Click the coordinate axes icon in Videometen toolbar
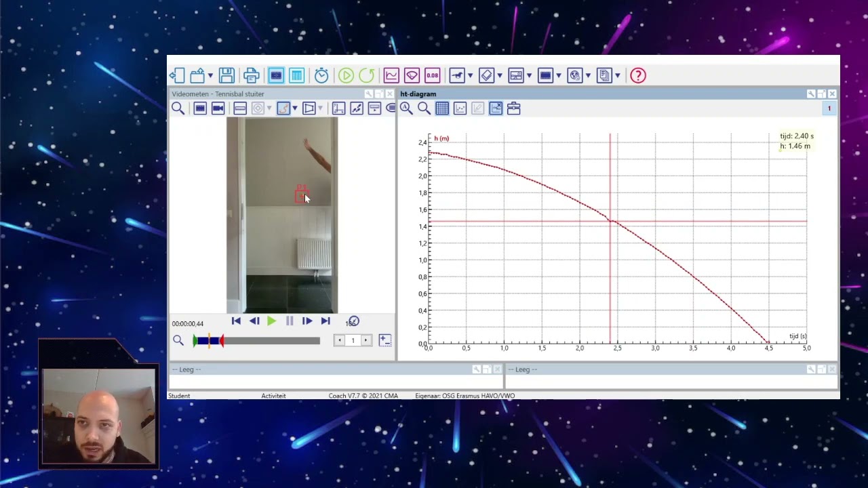The image size is (868, 488). [338, 108]
